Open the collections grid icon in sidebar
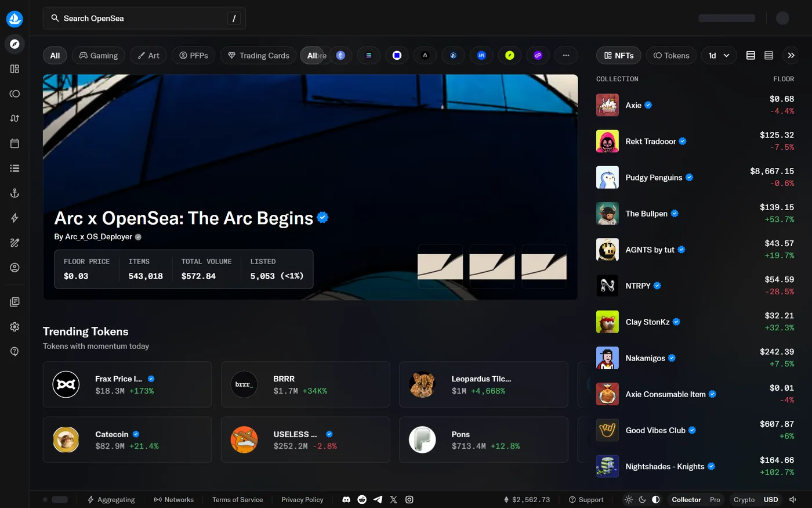 point(14,69)
